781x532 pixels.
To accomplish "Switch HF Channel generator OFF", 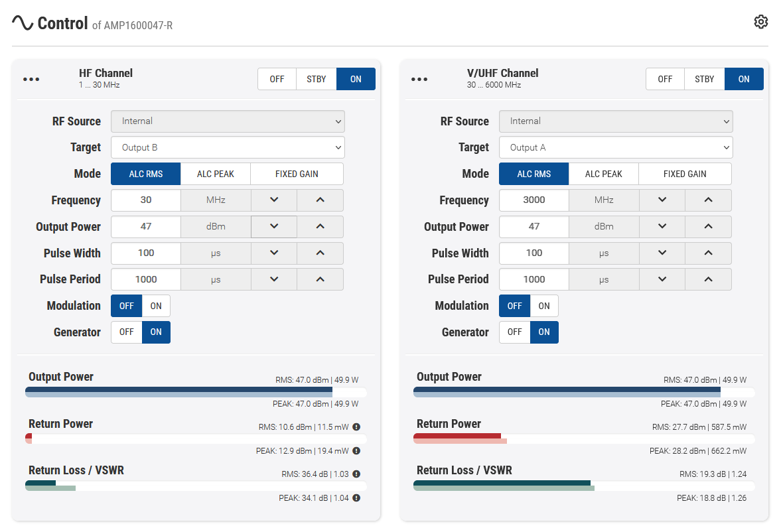I will (127, 332).
